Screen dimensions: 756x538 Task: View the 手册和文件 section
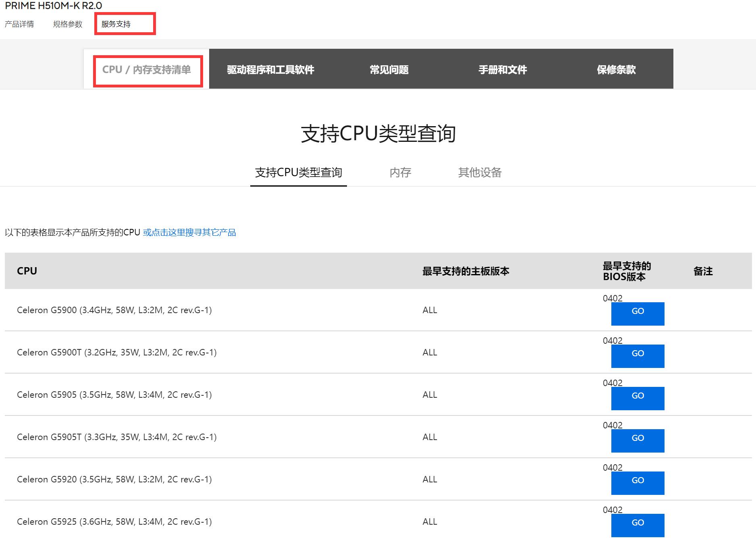[503, 69]
